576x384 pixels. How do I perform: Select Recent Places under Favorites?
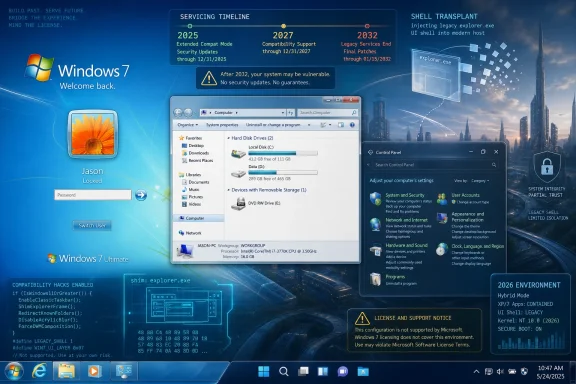coord(198,161)
